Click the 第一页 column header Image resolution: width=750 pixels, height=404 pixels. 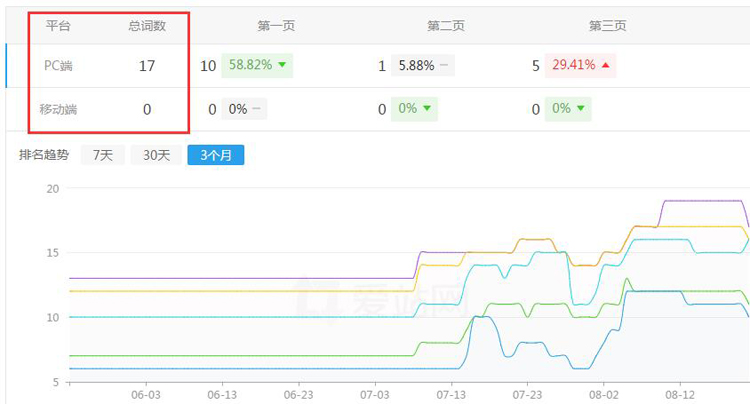[x=276, y=26]
